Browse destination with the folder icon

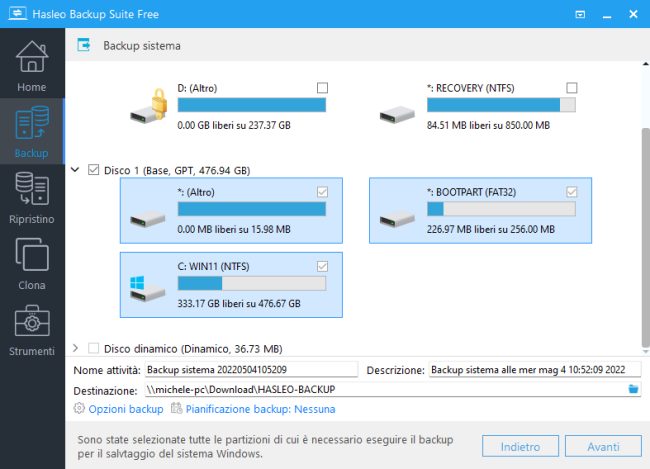point(633,389)
